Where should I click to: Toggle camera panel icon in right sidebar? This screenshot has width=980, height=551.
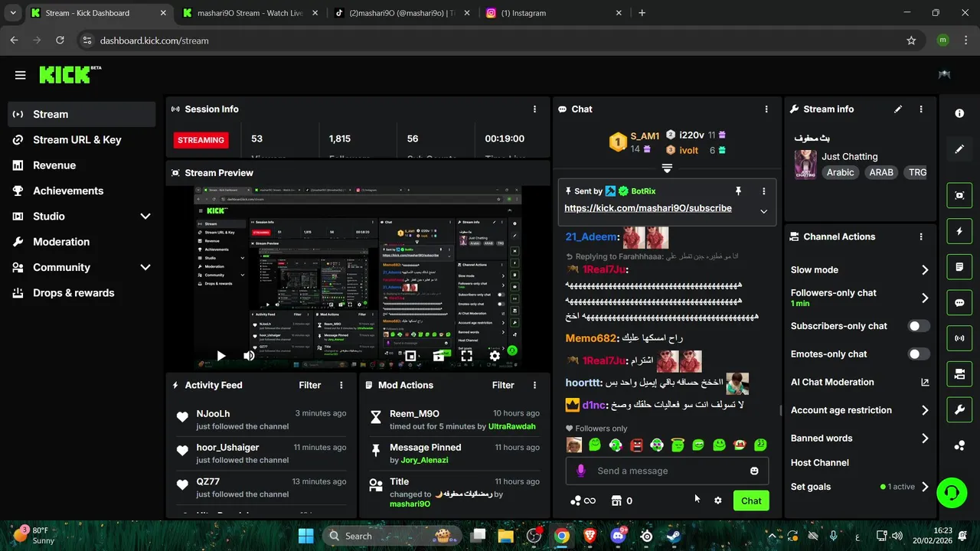point(959,373)
